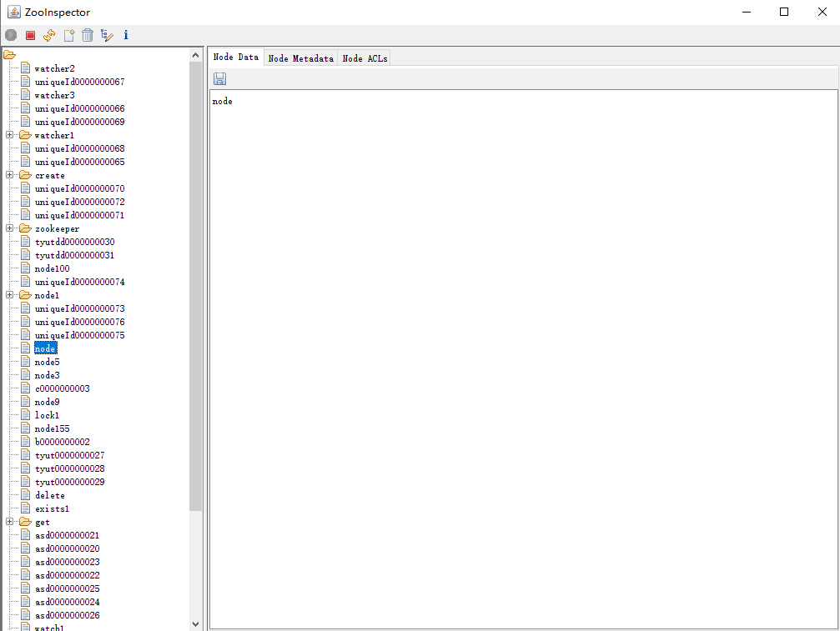The width and height of the screenshot is (840, 631).
Task: Select the tyutdd0000000031 node
Action: coord(74,255)
